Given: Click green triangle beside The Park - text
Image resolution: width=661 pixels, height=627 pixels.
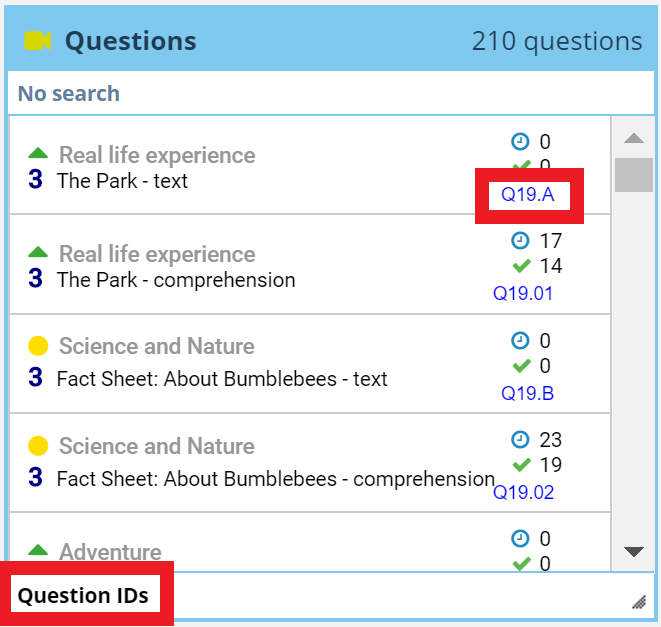Looking at the screenshot, I should point(38,154).
